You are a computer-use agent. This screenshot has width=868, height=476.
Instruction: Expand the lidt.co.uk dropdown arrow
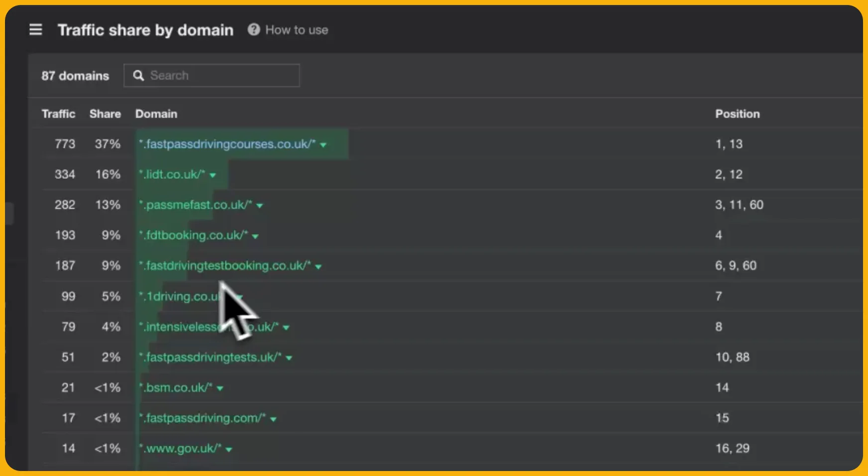[213, 175]
